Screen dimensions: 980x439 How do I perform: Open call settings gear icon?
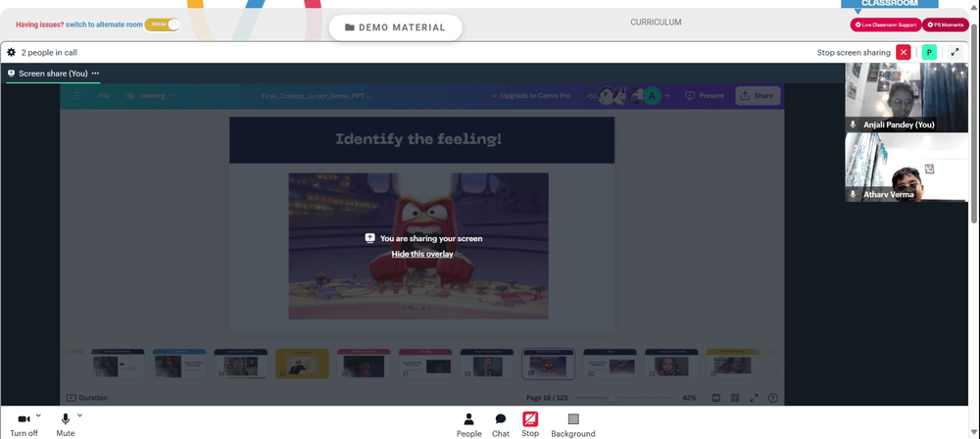pos(11,53)
